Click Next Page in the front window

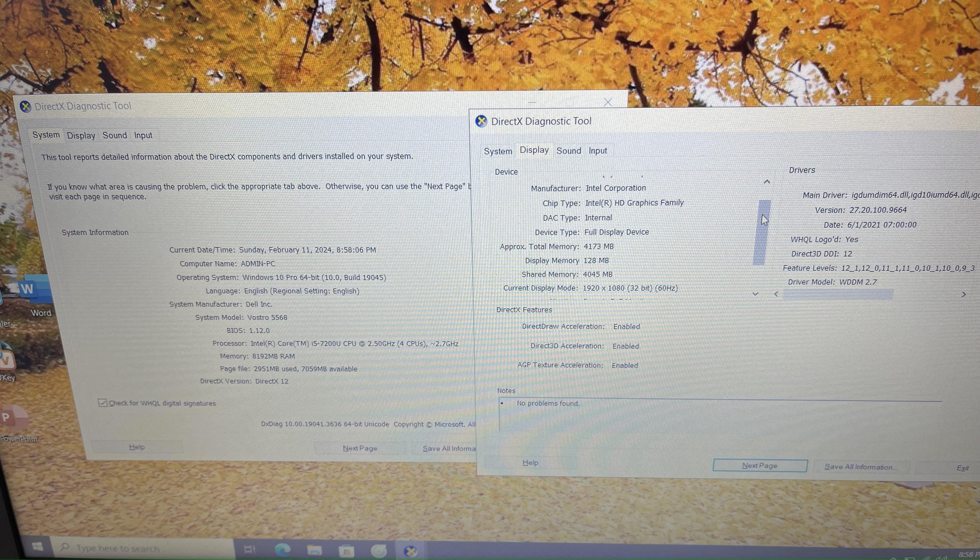(760, 465)
